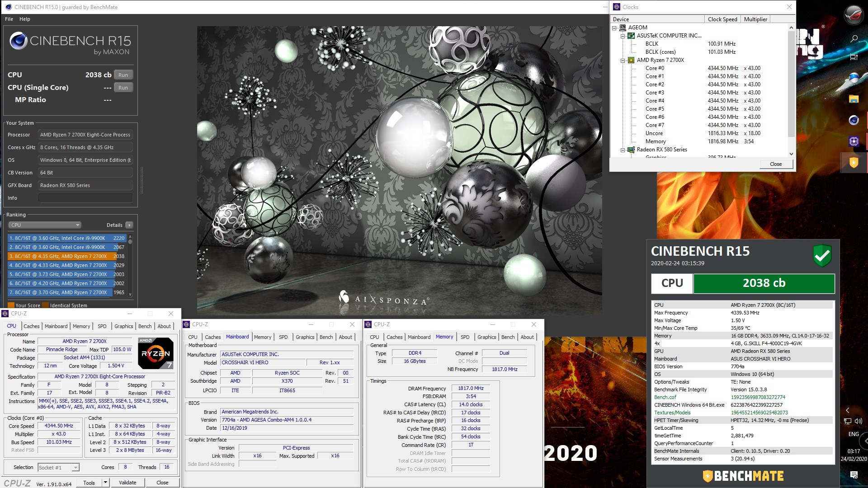Viewport: 868px width, 488px height.
Task: Click the CPU-Z Mainboard window title icon
Action: [186, 324]
